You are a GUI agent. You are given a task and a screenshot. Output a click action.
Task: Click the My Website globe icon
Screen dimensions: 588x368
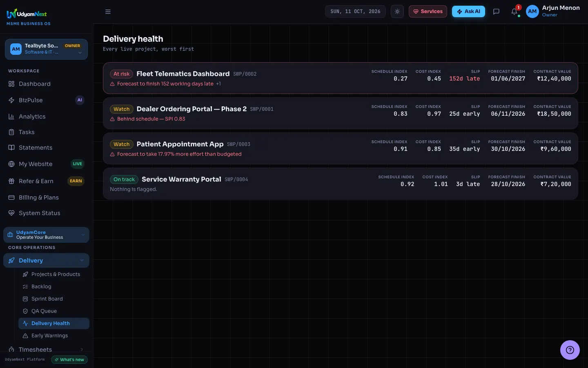(x=11, y=164)
